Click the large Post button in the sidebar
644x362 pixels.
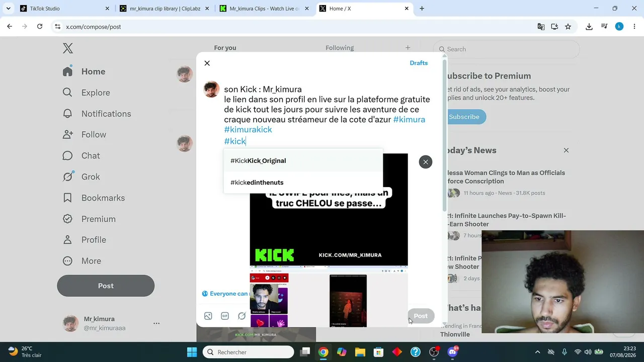click(x=106, y=286)
